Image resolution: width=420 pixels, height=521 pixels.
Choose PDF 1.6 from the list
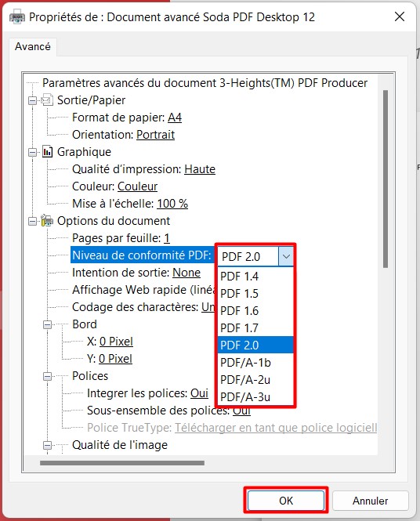click(255, 311)
